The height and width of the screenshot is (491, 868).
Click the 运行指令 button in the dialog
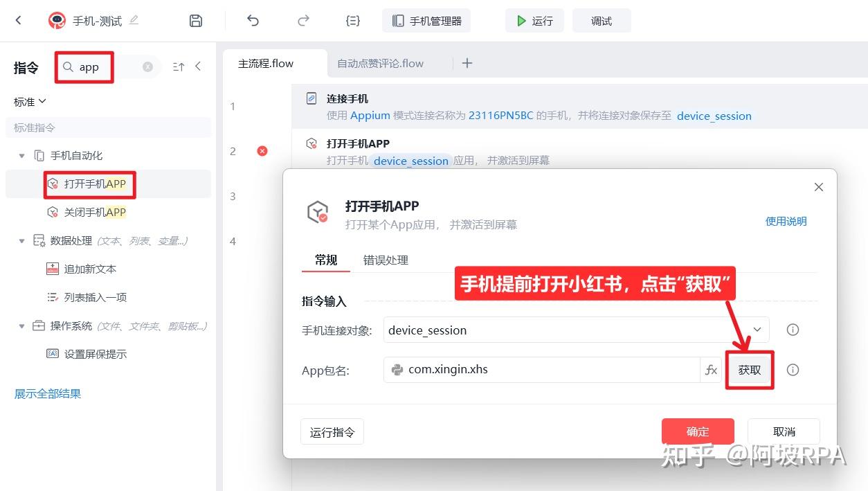[332, 431]
